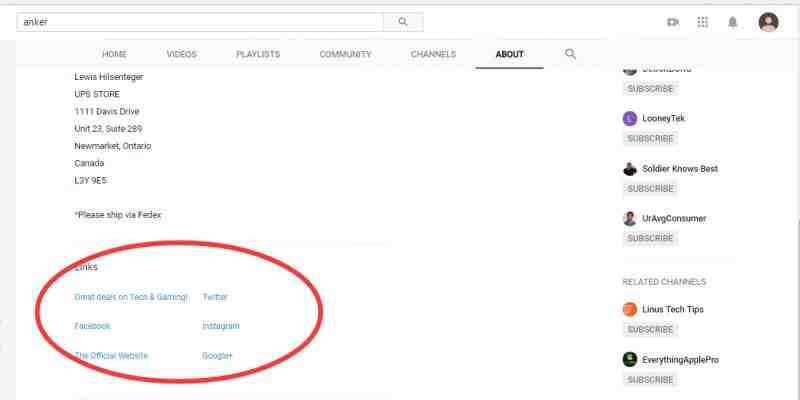800x400 pixels.
Task: Switch to the Videos tab
Action: [x=181, y=54]
